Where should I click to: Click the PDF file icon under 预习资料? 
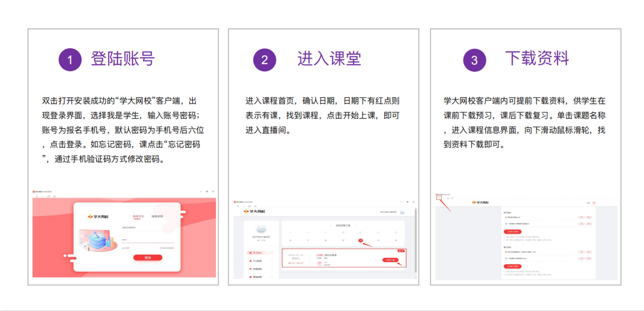506,217
